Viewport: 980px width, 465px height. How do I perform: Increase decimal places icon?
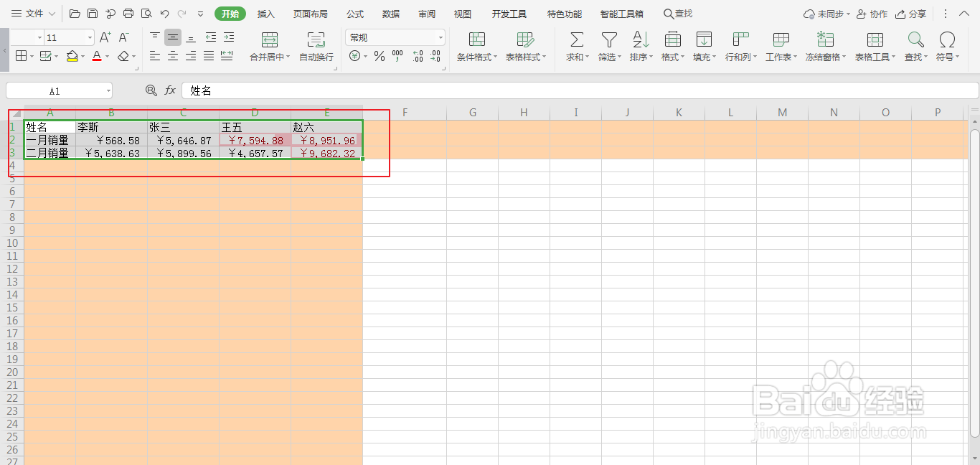tap(418, 56)
